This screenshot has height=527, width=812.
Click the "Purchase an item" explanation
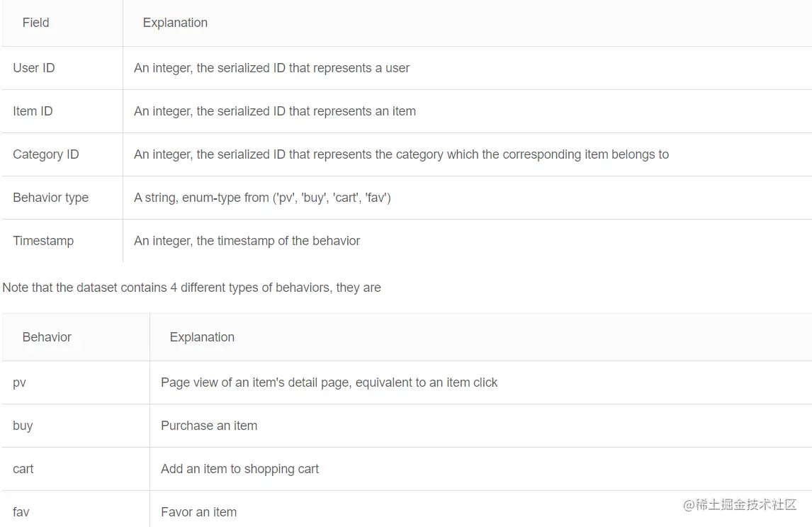click(x=209, y=426)
